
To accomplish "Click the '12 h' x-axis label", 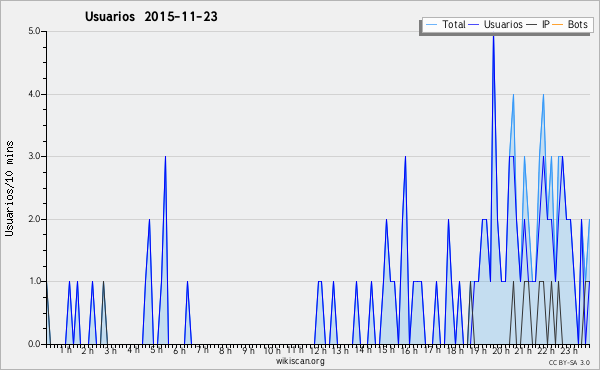I will tap(318, 350).
